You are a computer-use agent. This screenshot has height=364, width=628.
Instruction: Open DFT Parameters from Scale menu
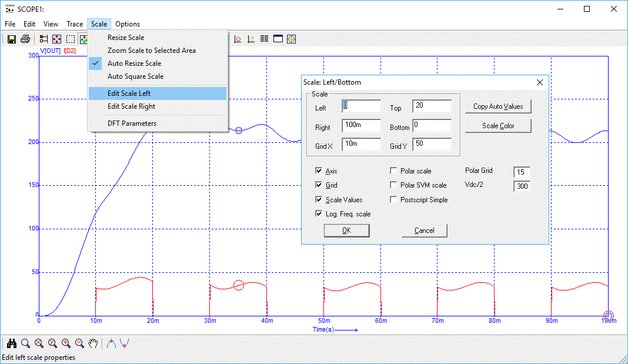tap(158, 123)
